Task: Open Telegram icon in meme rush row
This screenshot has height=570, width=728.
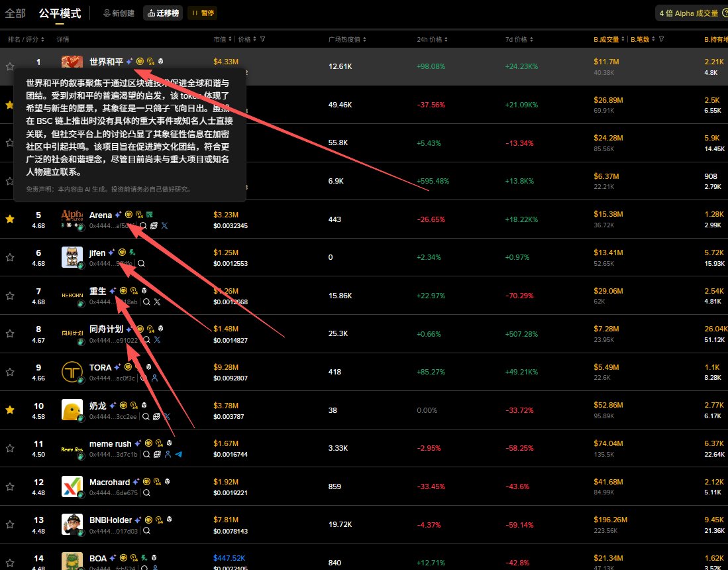Action: pos(179,454)
